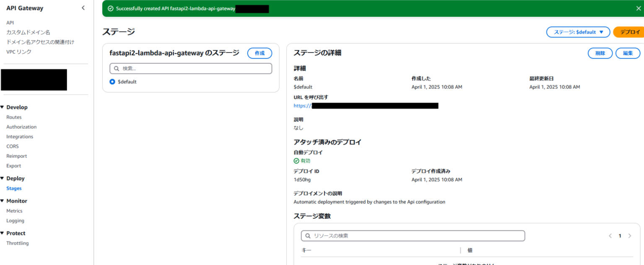The image size is (644, 265).
Task: Go to next page of ステージ変数 list
Action: pos(629,236)
